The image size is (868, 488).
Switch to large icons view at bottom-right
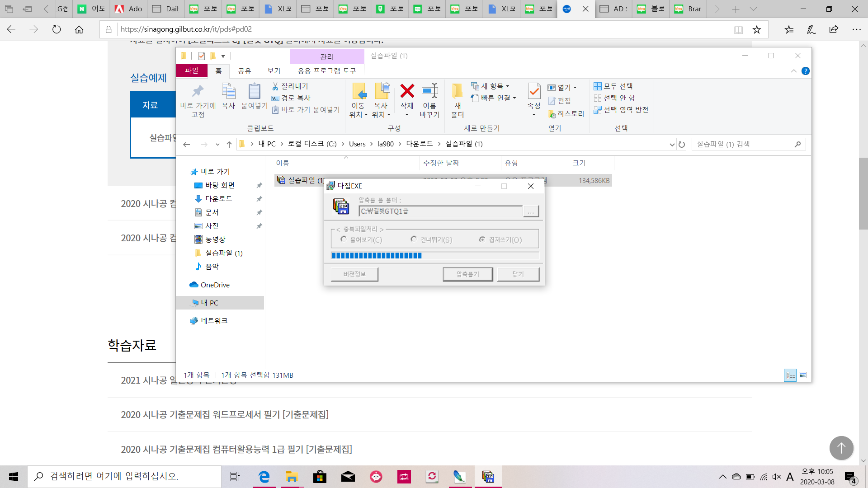[x=803, y=375]
